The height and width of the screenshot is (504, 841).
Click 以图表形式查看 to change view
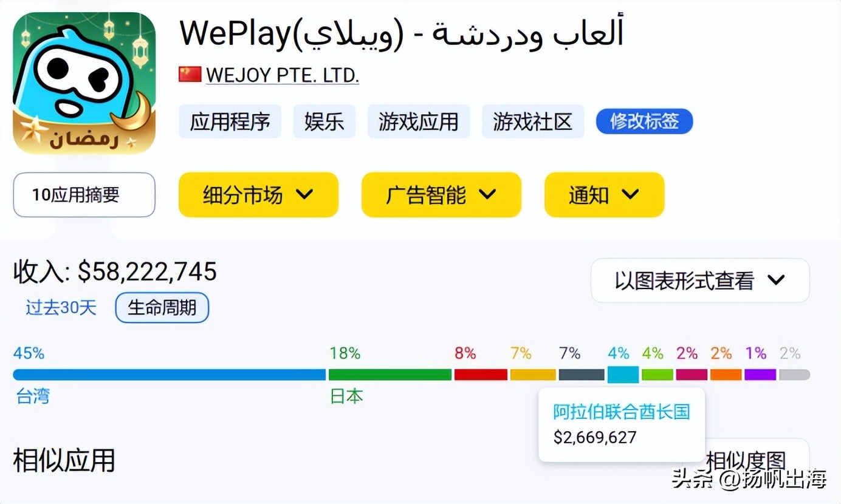tap(699, 280)
